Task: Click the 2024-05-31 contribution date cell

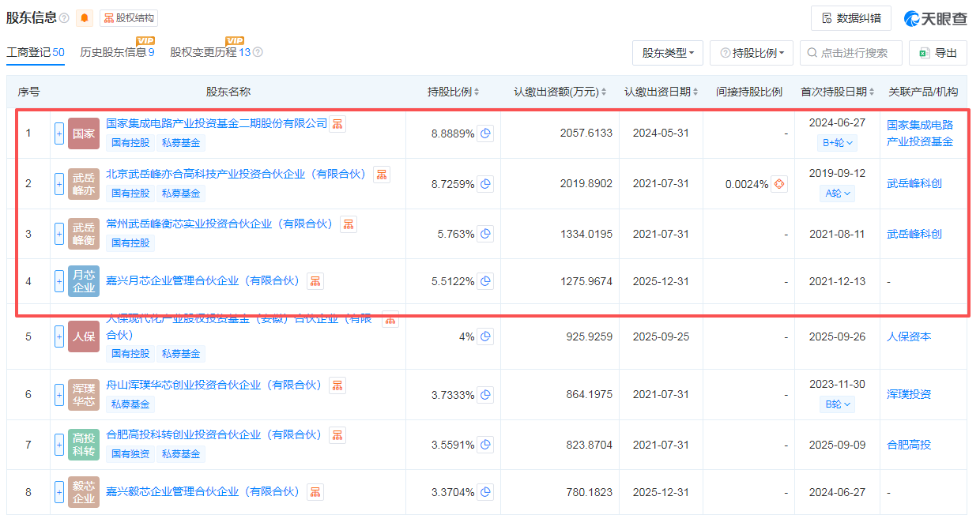Action: point(661,133)
